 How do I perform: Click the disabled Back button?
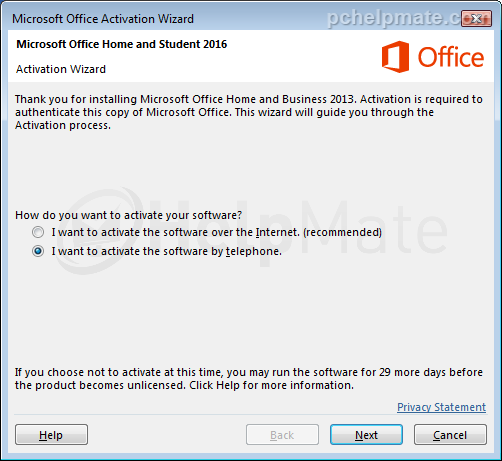click(282, 435)
